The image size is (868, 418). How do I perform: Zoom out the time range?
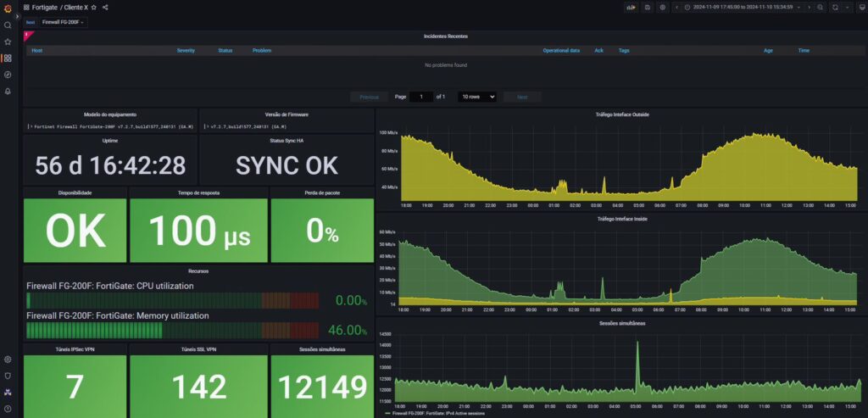click(821, 7)
